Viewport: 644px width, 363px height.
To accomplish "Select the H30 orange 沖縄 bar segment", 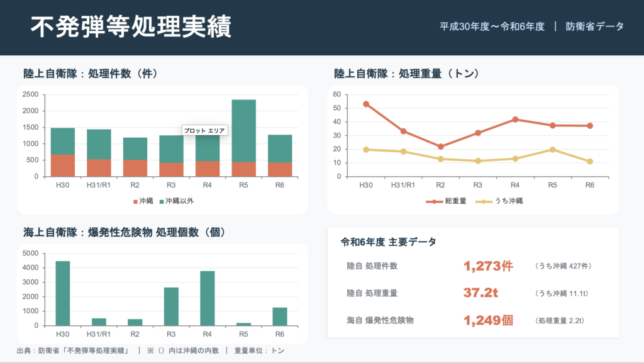I will 63,165.
